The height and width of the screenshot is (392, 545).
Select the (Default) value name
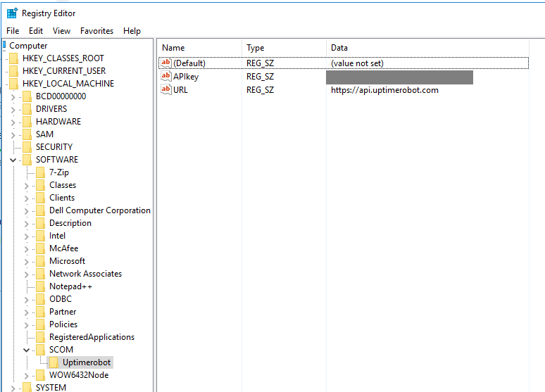[x=189, y=63]
